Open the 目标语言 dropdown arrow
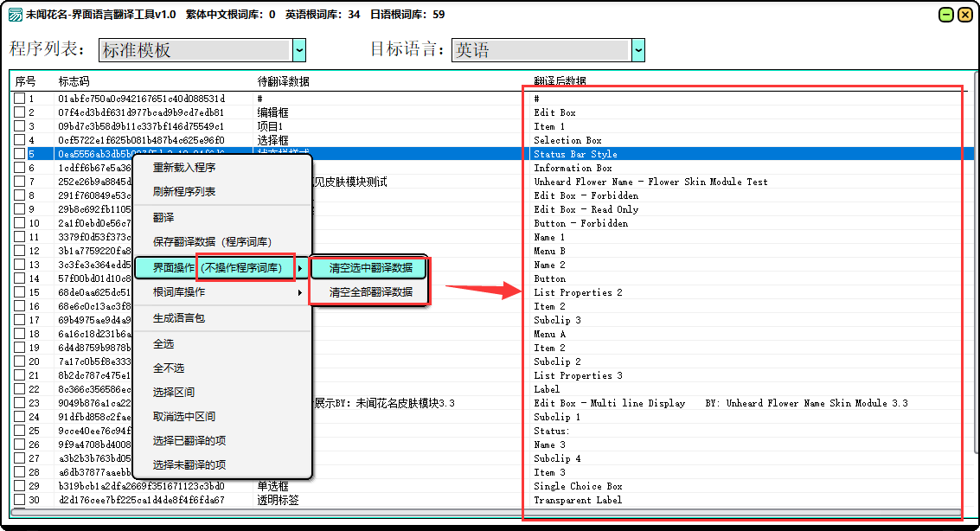The image size is (980, 531). pyautogui.click(x=638, y=50)
